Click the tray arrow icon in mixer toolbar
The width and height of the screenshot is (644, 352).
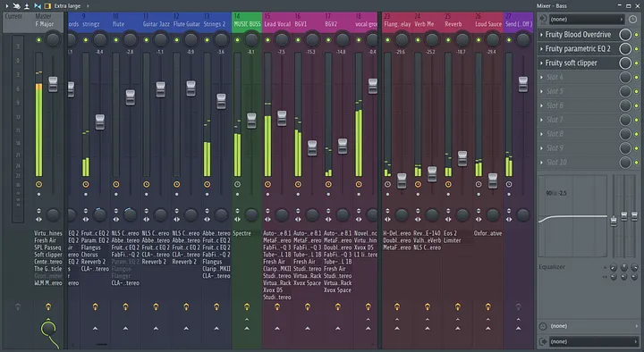pos(27,5)
